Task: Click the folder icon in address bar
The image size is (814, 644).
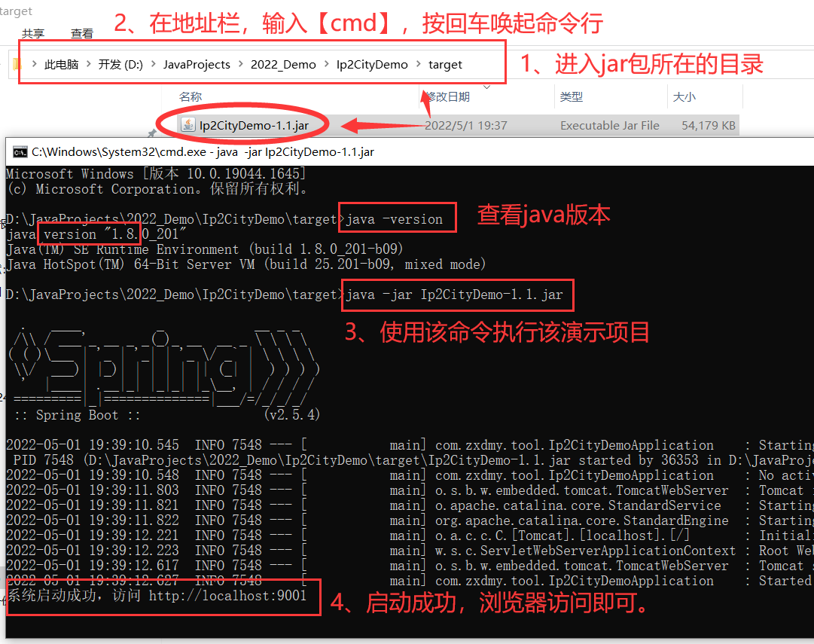Action: coord(17,64)
